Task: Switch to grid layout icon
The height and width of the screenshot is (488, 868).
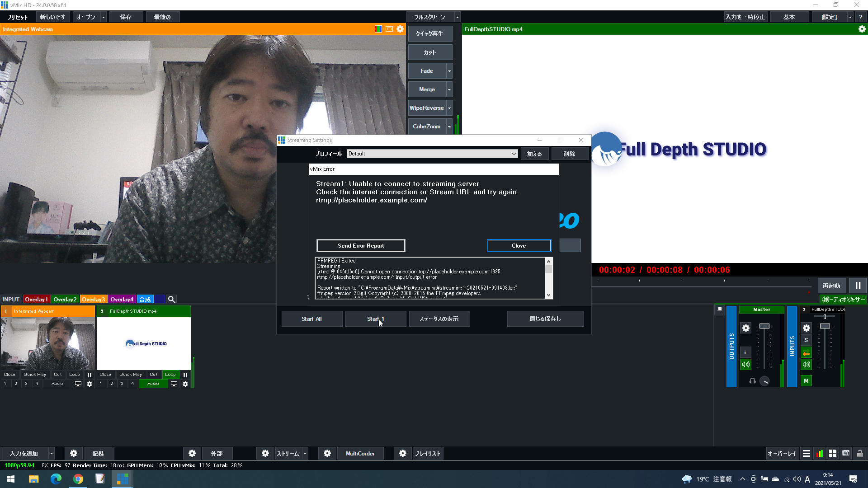Action: click(832, 454)
